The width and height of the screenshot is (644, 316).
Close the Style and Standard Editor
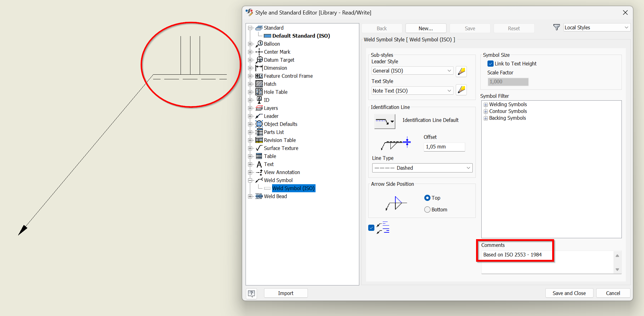click(x=625, y=13)
